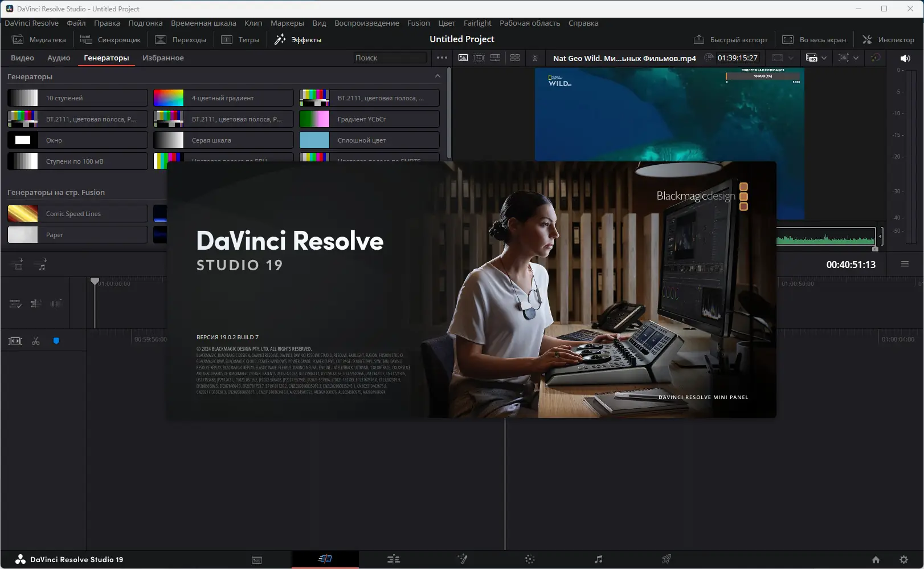Open the Deliver rocket page

tap(666, 559)
